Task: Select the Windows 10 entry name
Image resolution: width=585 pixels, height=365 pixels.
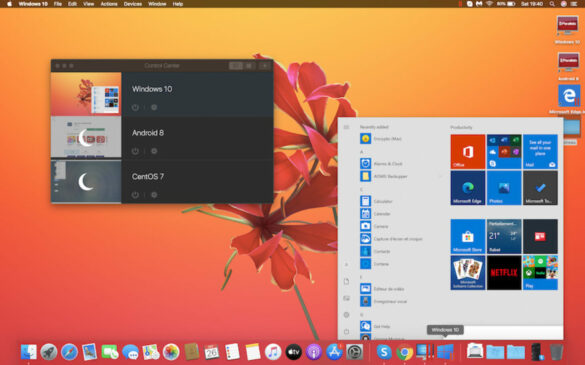Action: coord(152,89)
